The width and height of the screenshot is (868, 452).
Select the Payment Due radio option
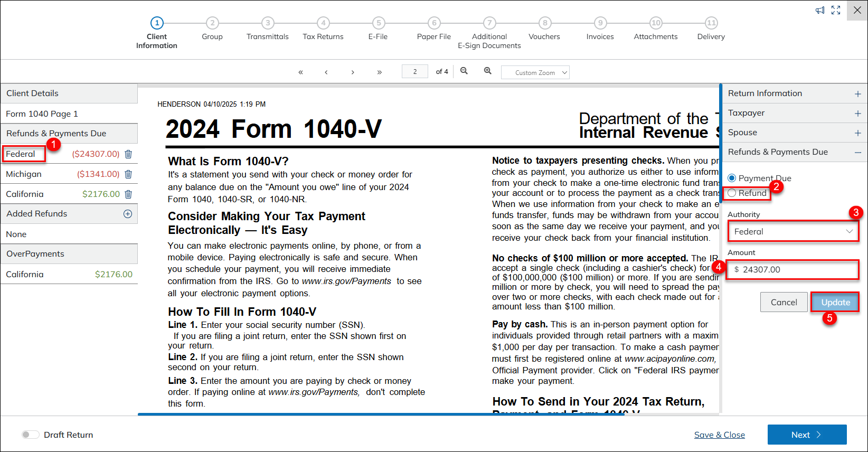pos(732,178)
